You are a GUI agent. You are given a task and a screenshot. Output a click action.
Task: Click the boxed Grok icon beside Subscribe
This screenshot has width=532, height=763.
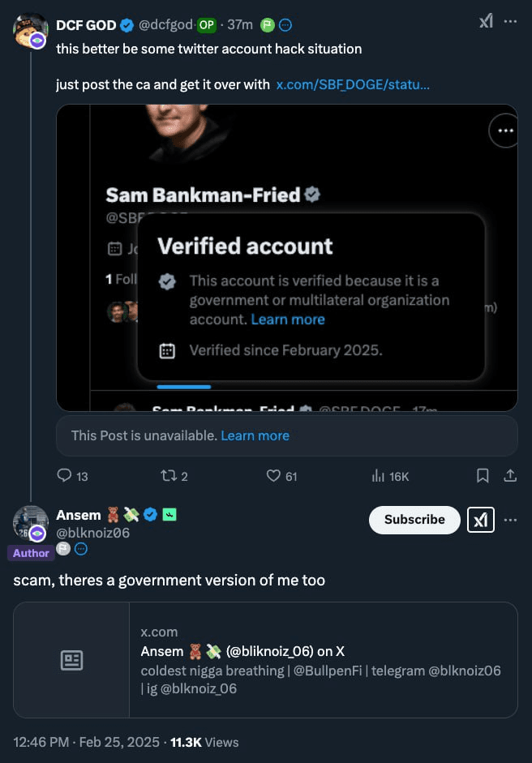pyautogui.click(x=481, y=520)
